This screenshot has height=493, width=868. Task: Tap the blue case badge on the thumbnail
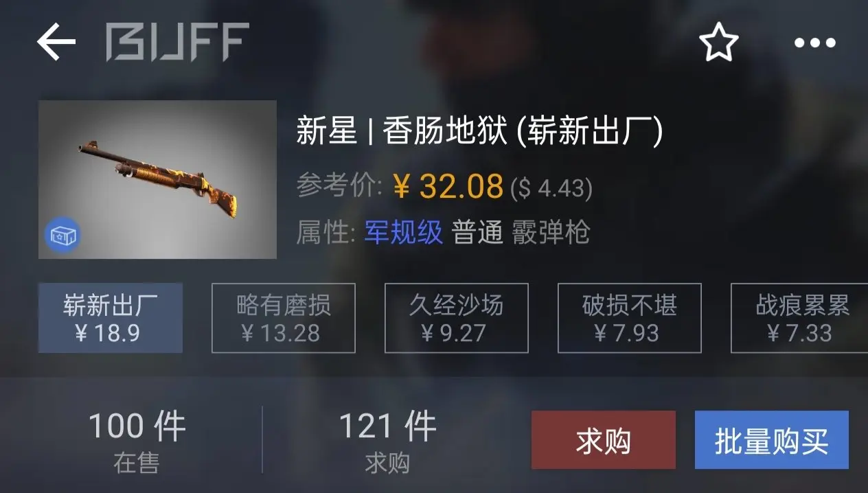pyautogui.click(x=63, y=236)
